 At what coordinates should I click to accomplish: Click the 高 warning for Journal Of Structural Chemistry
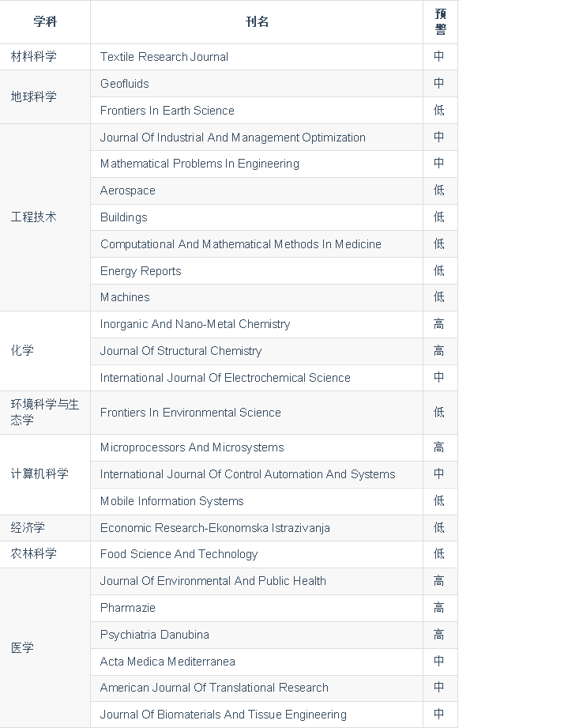pyautogui.click(x=439, y=351)
